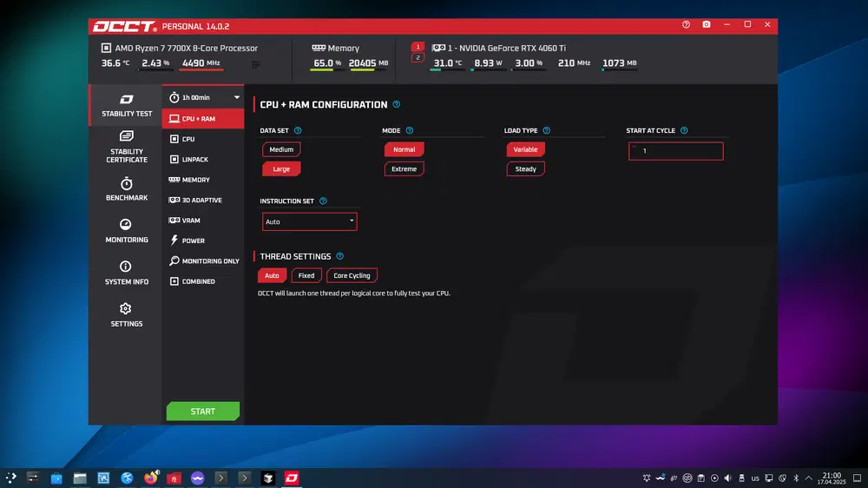
Task: Select the Linpack test
Action: click(x=203, y=160)
